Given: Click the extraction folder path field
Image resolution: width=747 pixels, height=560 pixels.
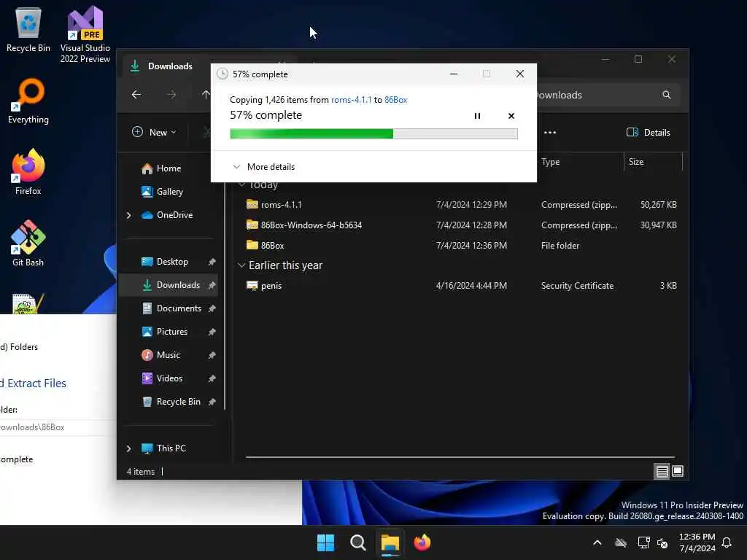Looking at the screenshot, I should click(57, 427).
